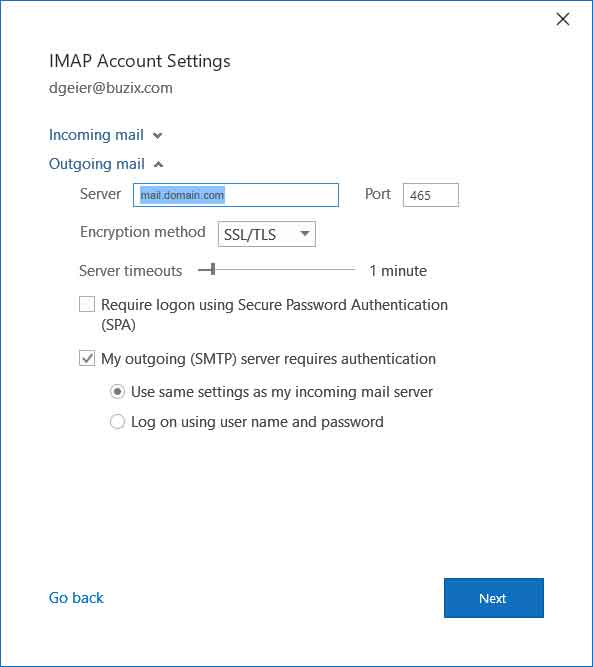Click the Encryption method label text
The width and height of the screenshot is (593, 667).
143,233
